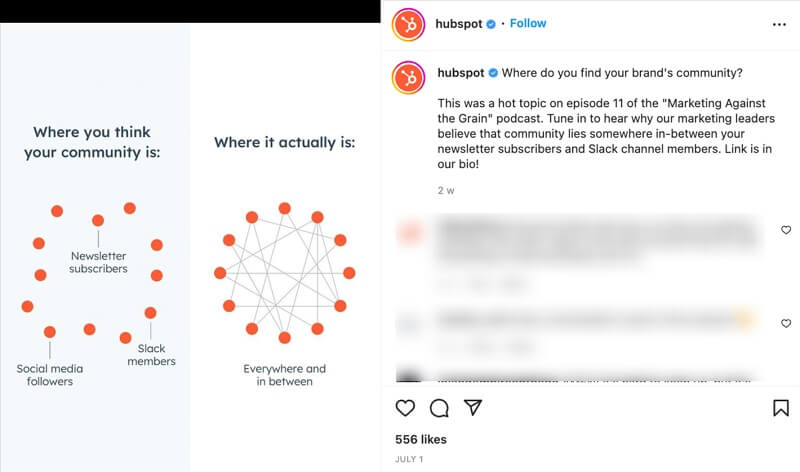Save post with the bookmark icon
The width and height of the screenshot is (800, 472).
click(781, 408)
